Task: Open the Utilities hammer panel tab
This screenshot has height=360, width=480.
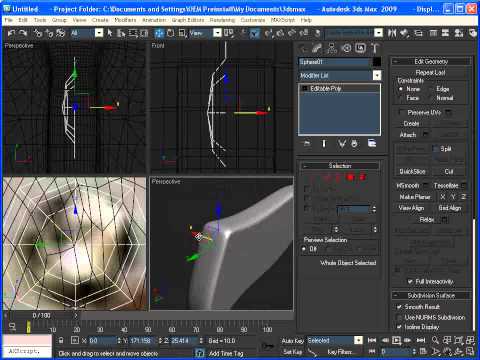Action: click(x=375, y=48)
